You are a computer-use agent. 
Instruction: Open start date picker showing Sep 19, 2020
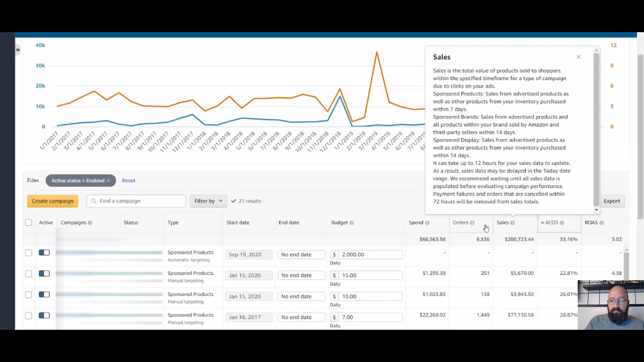pyautogui.click(x=249, y=255)
